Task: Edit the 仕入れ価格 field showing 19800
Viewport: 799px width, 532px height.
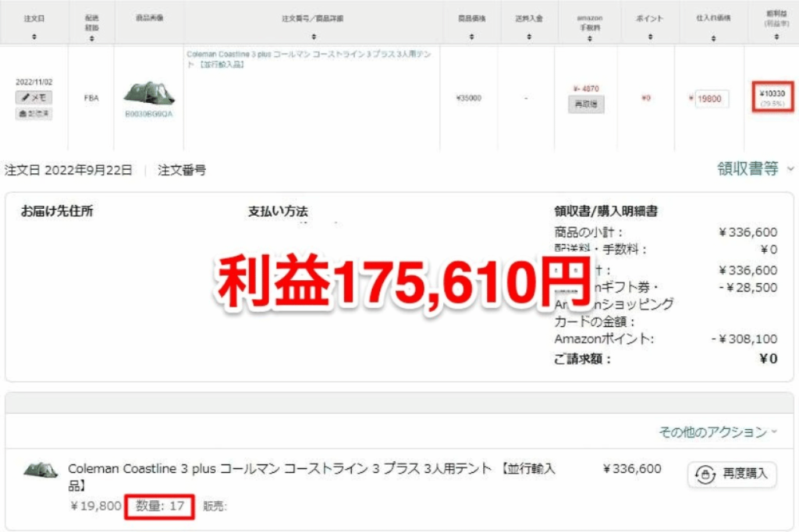Action: 712,99
